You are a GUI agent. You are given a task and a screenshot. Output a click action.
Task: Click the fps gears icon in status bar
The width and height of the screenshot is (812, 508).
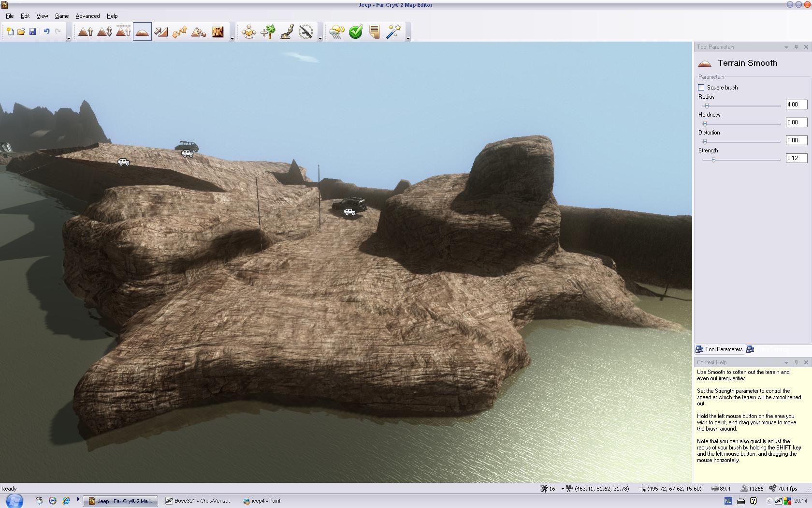click(x=772, y=489)
